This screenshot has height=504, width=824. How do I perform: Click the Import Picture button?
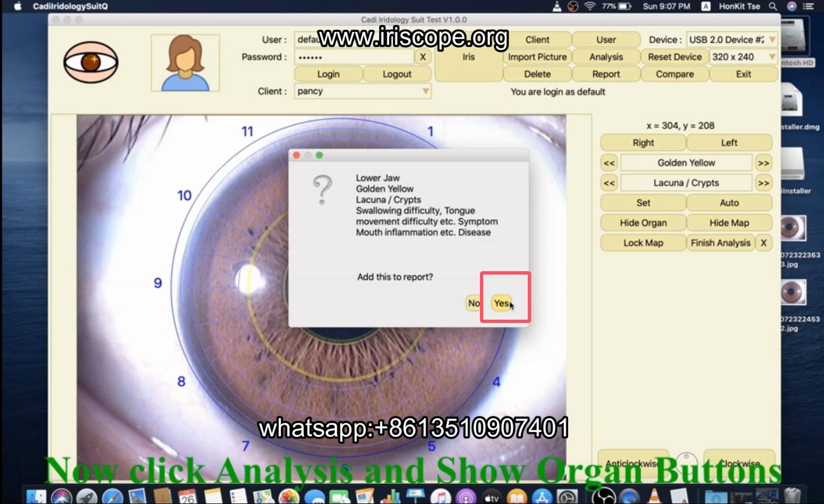coord(537,57)
